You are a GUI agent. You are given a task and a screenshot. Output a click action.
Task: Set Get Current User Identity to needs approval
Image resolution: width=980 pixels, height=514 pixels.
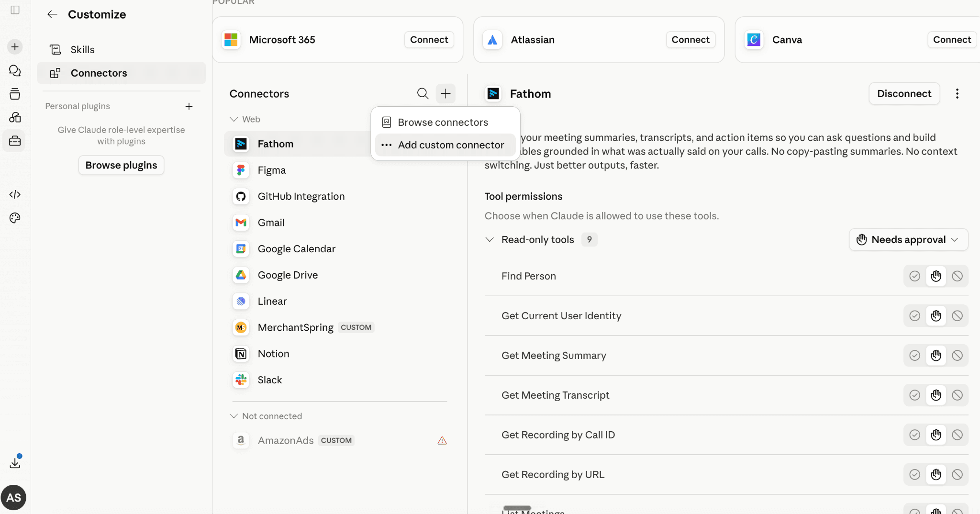coord(936,316)
